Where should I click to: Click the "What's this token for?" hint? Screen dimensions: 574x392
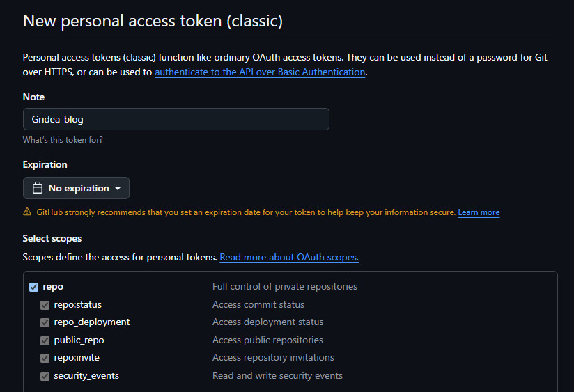point(63,140)
